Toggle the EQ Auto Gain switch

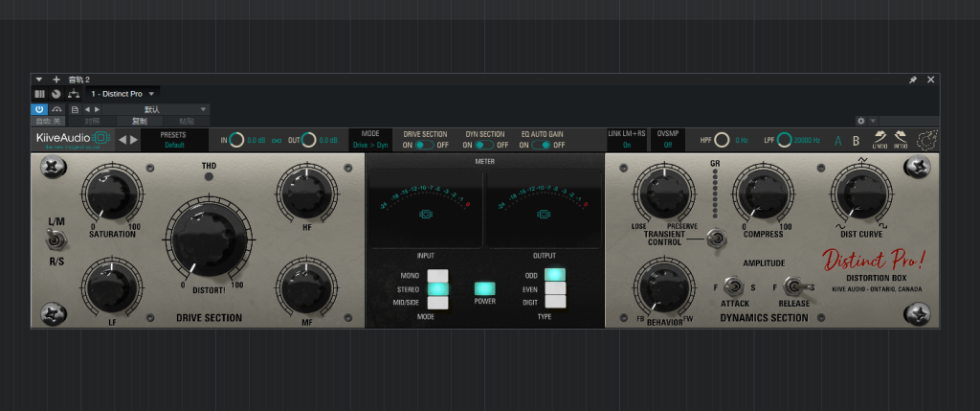tap(543, 145)
